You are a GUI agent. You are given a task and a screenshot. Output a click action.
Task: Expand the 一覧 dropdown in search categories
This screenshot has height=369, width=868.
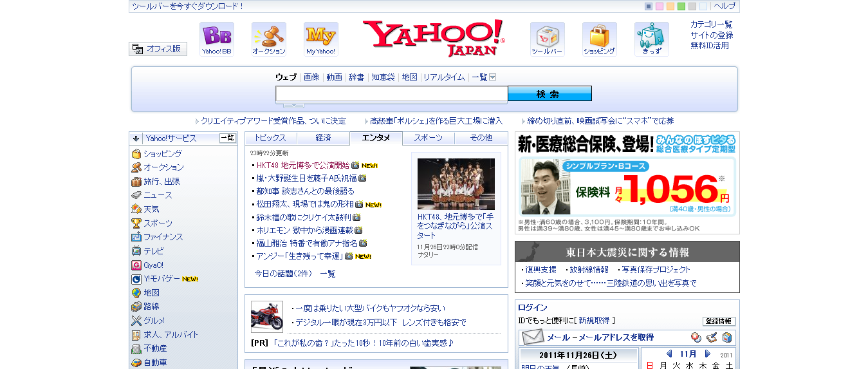tap(493, 77)
